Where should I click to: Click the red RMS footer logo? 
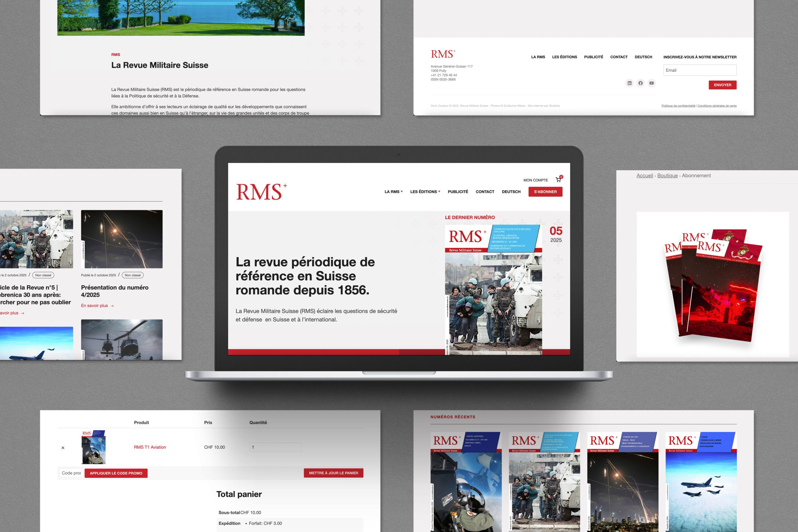click(x=443, y=54)
